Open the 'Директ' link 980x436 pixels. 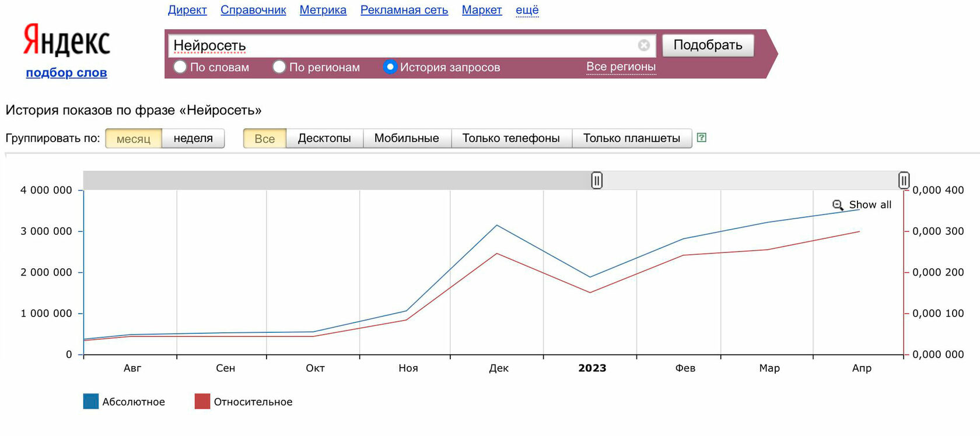click(187, 10)
